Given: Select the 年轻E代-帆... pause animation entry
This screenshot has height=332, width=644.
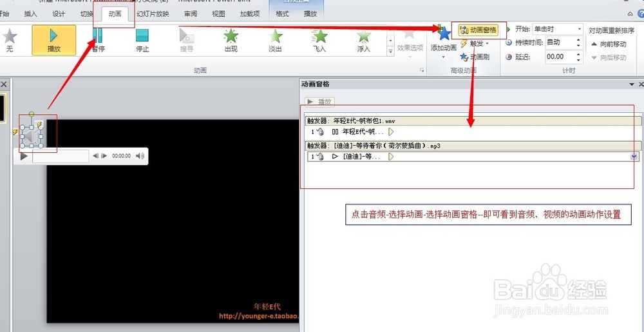Looking at the screenshot, I should tap(473, 132).
